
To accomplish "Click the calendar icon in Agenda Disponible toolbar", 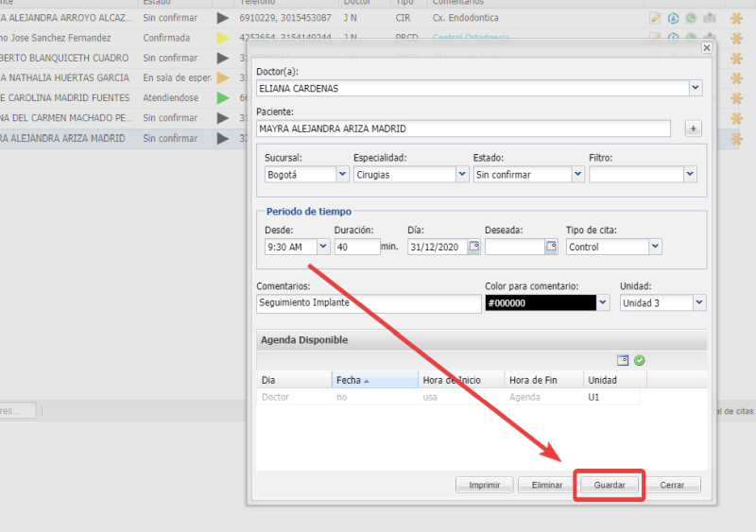I will (x=623, y=360).
